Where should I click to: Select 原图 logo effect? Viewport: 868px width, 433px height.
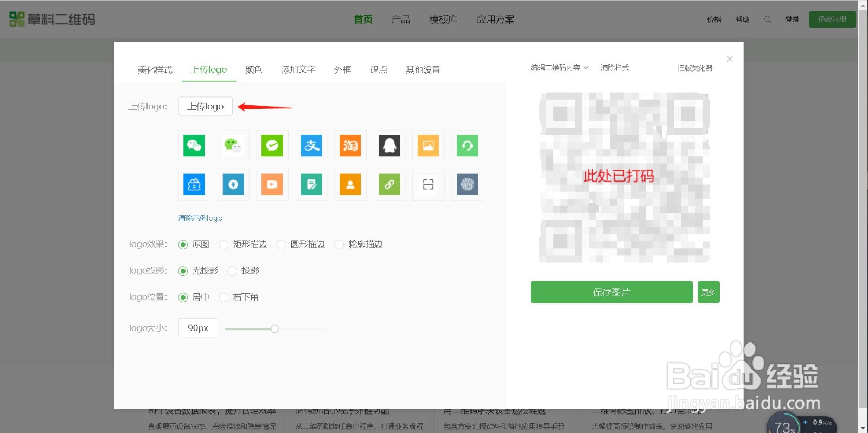point(183,244)
